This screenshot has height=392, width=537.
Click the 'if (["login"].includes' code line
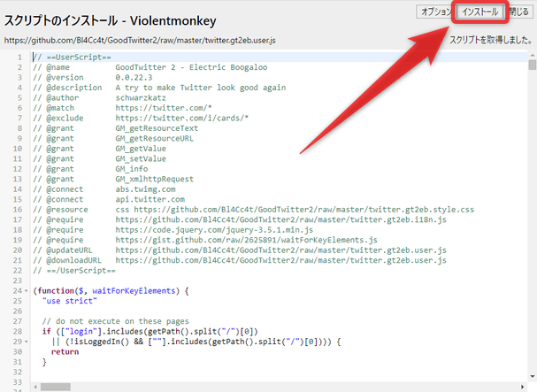pyautogui.click(x=150, y=331)
